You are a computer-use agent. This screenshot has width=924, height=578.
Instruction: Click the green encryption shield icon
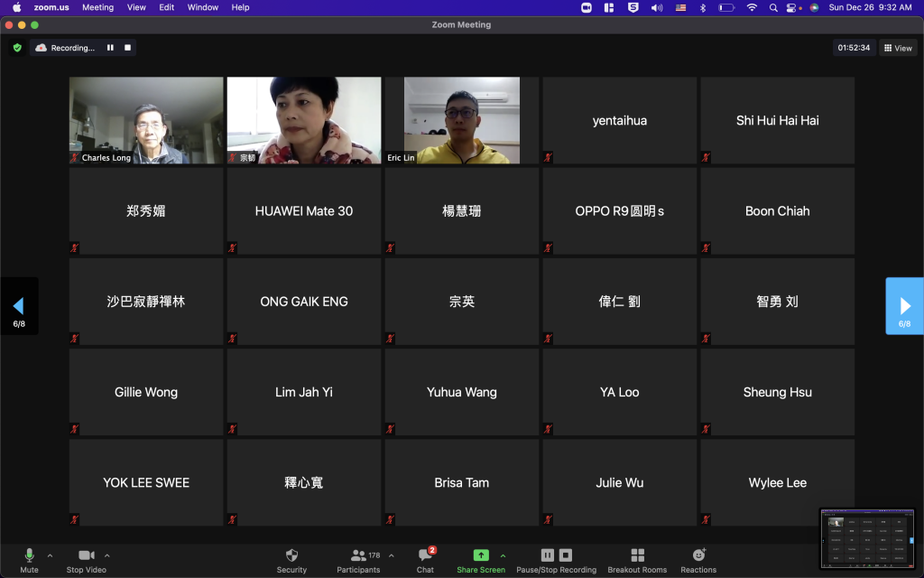(x=17, y=48)
